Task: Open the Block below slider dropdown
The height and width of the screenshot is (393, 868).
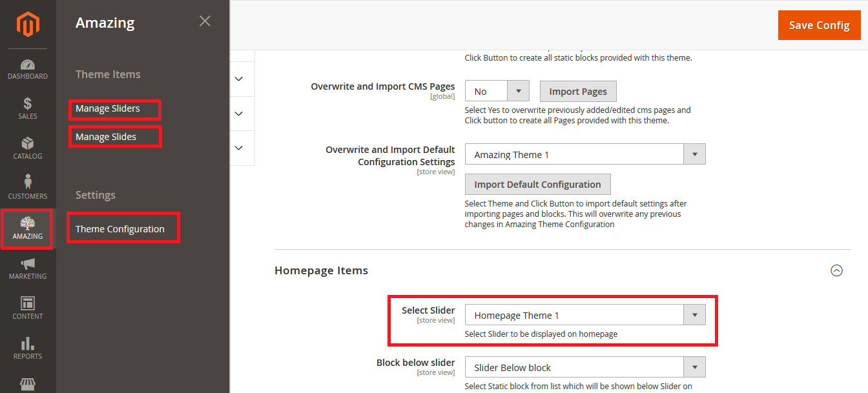Action: point(585,367)
